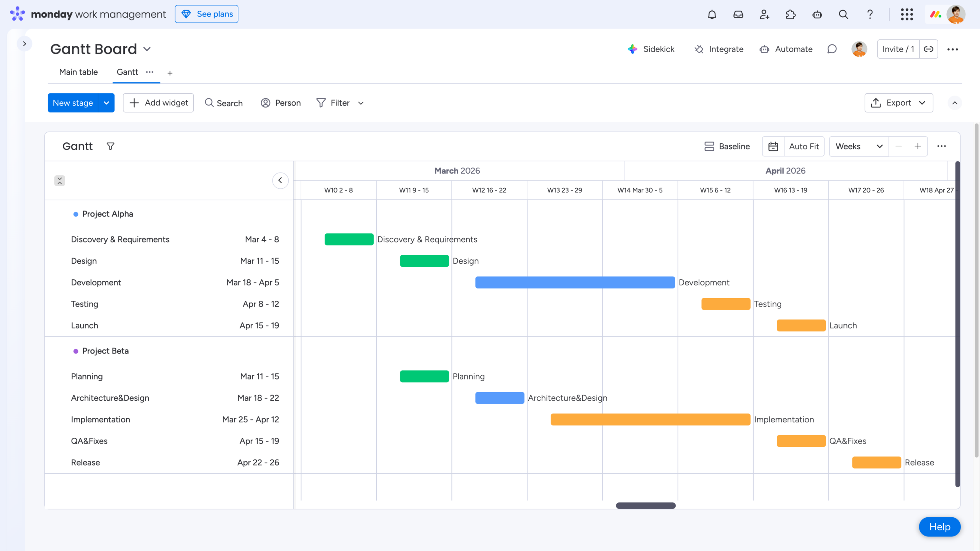Viewport: 980px width, 551px height.
Task: Click the Invite / 1 button
Action: [898, 49]
